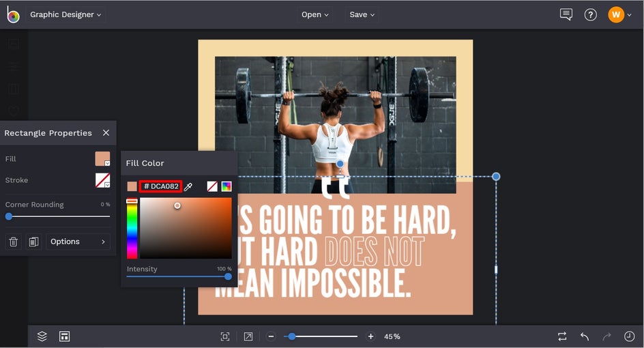The height and width of the screenshot is (348, 644).
Task: Click the Fill Color panel title
Action: (145, 163)
